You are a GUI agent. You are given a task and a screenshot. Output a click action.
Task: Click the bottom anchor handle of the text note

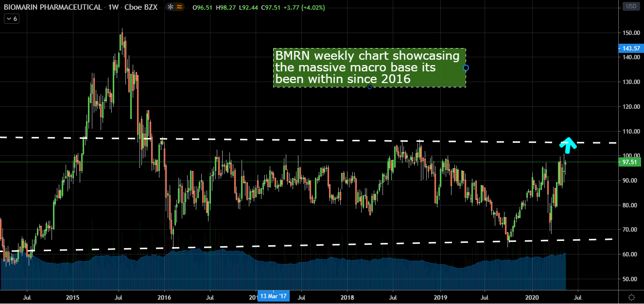369,87
